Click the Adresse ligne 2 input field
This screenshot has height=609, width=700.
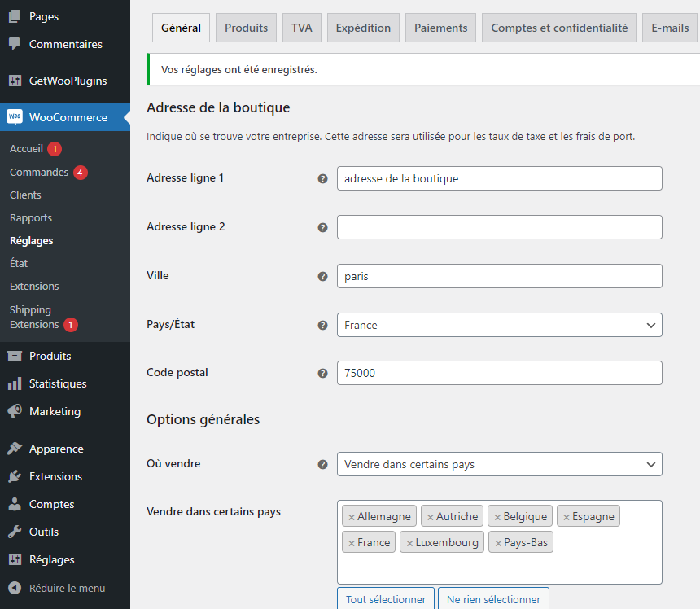pos(499,227)
